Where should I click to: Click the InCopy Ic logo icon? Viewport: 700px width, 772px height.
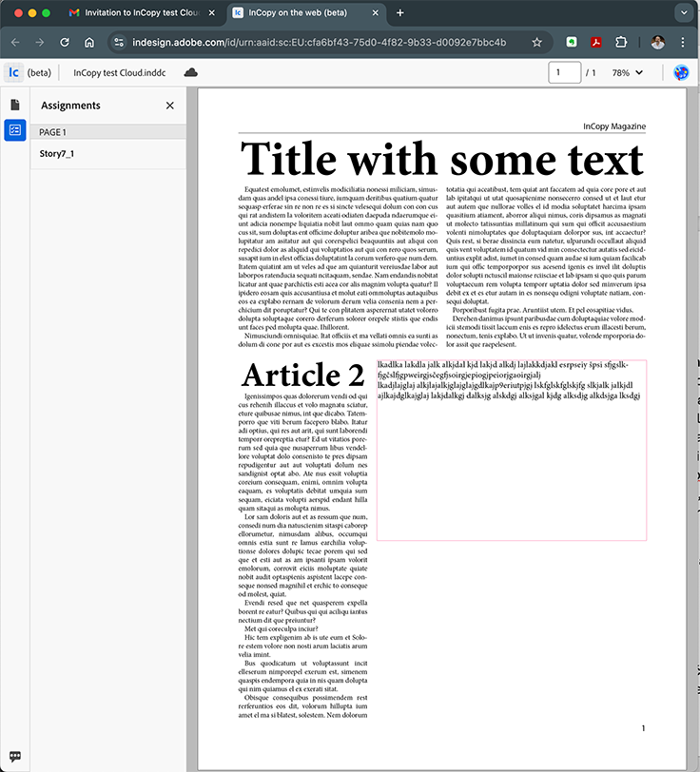(14, 73)
